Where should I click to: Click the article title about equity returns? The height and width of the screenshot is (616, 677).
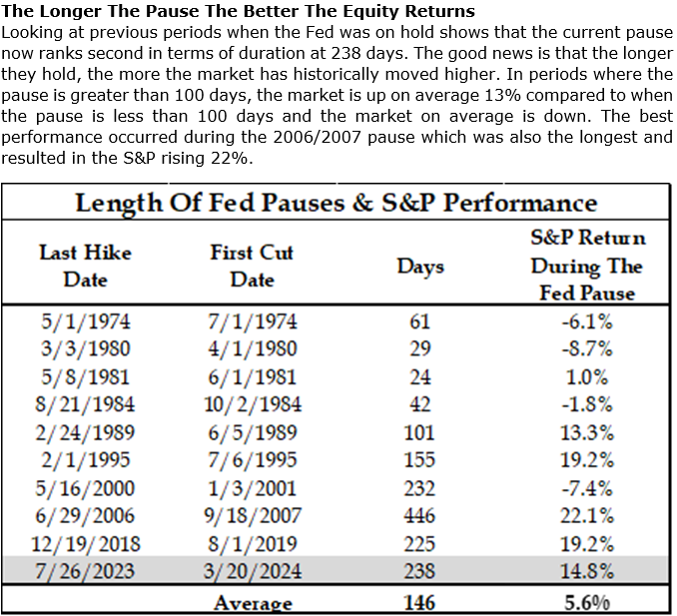pyautogui.click(x=240, y=11)
